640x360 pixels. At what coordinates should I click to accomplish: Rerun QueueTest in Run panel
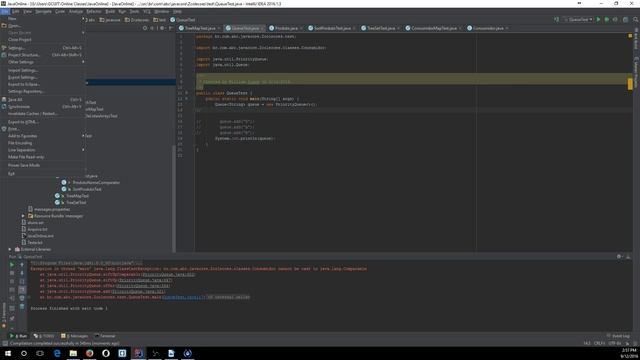(12, 265)
